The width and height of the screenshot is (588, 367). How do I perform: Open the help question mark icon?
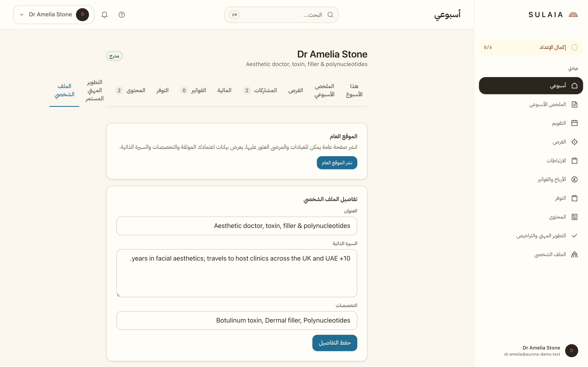pos(121,15)
